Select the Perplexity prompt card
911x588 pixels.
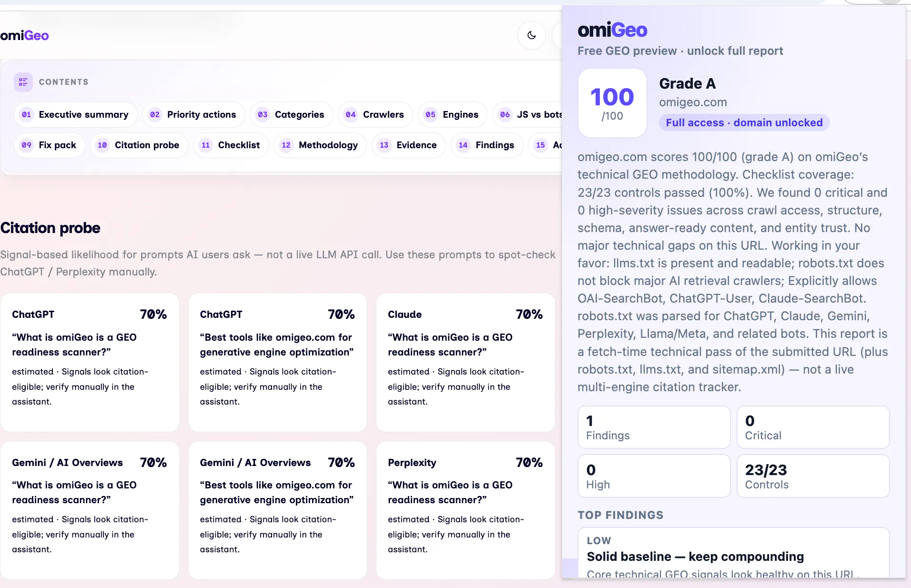(x=466, y=510)
